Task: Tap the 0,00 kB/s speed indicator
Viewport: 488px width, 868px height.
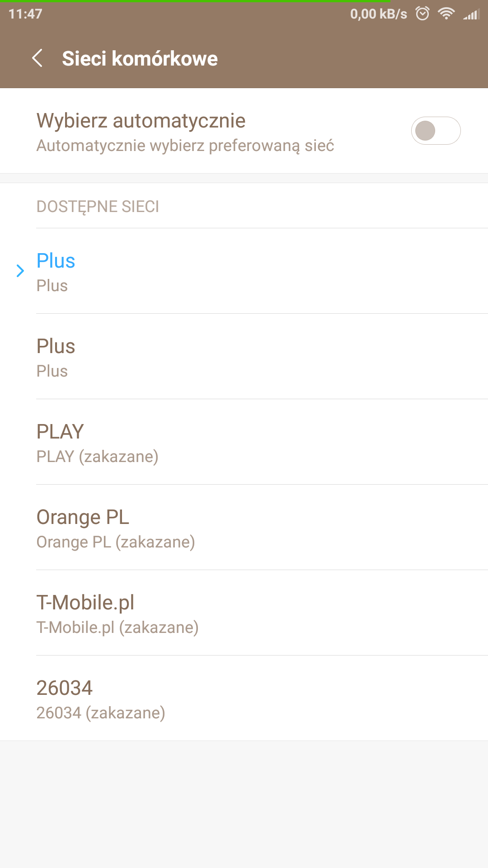Action: [378, 14]
